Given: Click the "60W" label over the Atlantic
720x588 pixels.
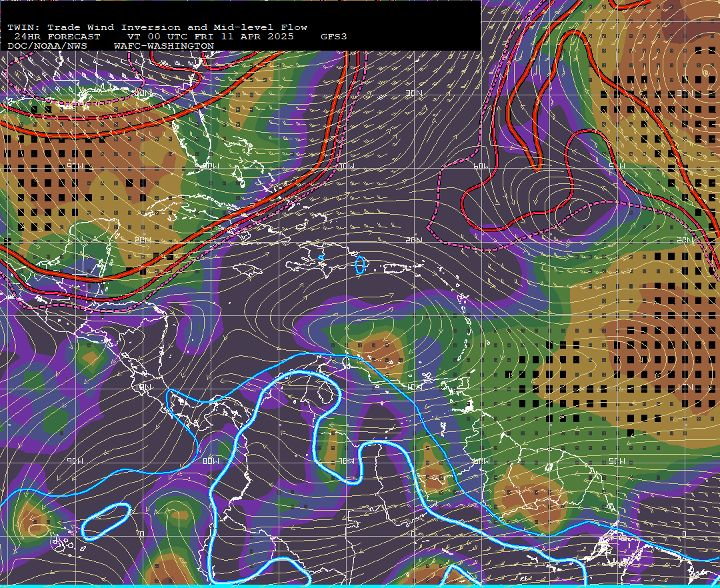Looking at the screenshot, I should pos(481,167).
